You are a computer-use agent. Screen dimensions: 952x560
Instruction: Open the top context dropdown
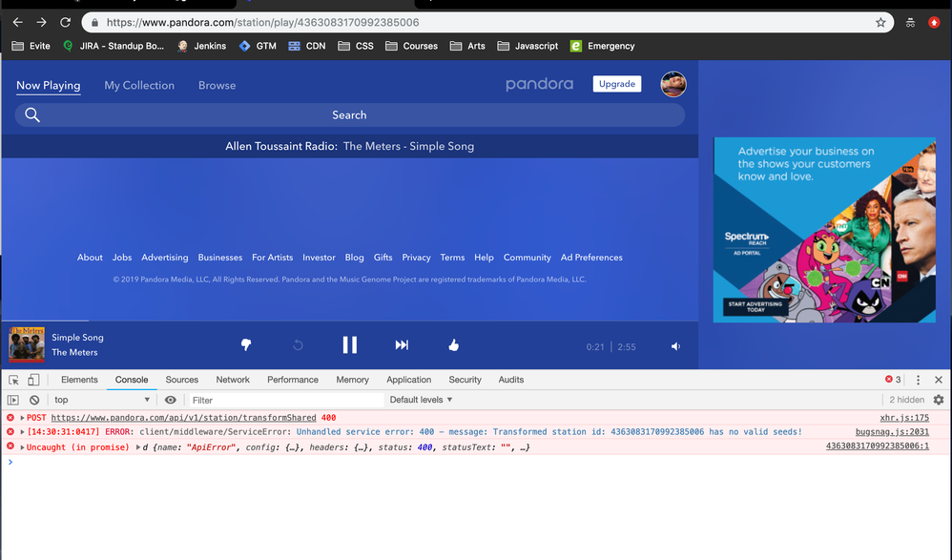click(x=101, y=400)
